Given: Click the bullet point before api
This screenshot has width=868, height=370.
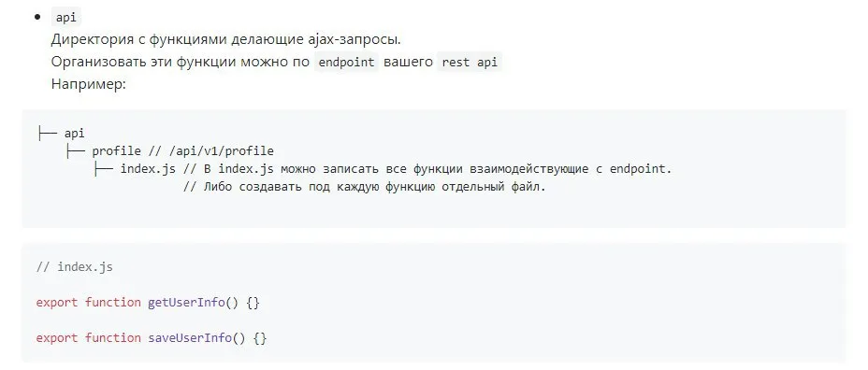Looking at the screenshot, I should (x=37, y=18).
